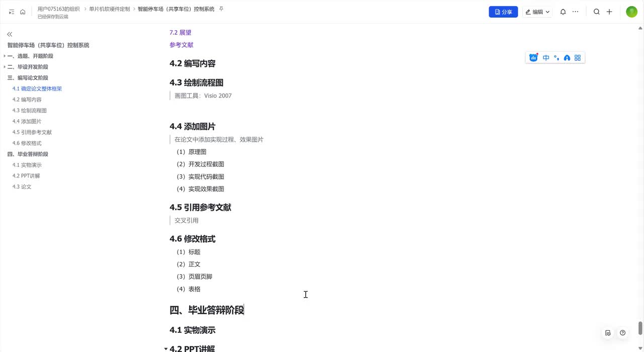Image resolution: width=644 pixels, height=352 pixels.
Task: Expand outline section 一、选题、开题阶段
Action: tap(5, 56)
